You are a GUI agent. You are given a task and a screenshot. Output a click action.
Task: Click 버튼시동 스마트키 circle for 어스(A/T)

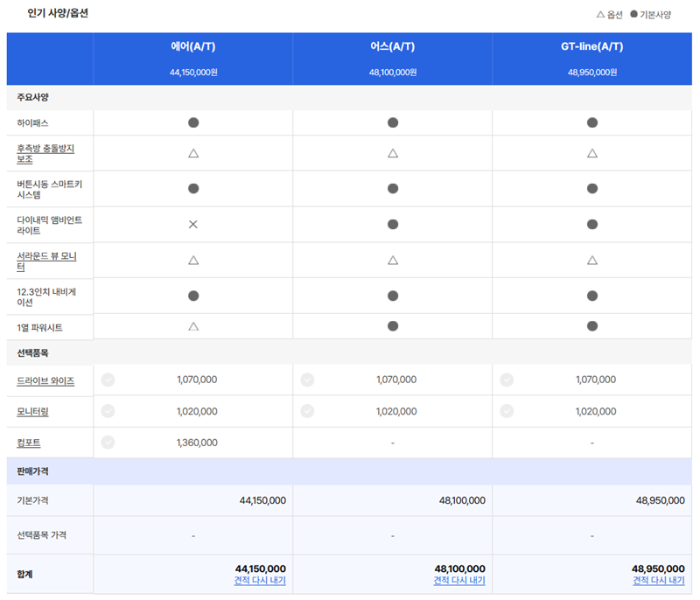coord(393,189)
